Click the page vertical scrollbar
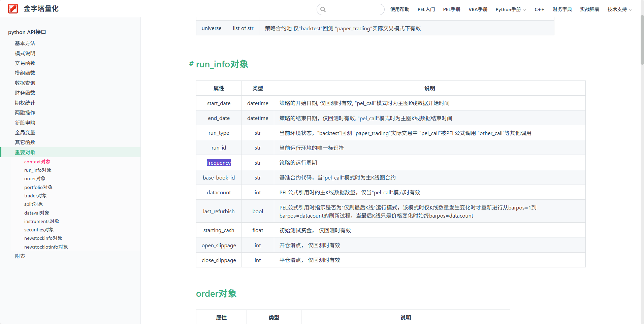 pyautogui.click(x=642, y=40)
